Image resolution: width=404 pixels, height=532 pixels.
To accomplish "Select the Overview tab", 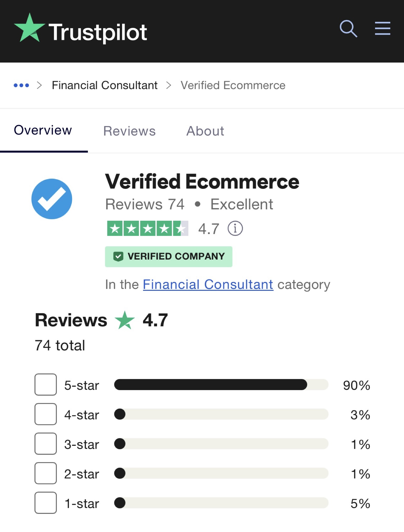I will point(43,130).
